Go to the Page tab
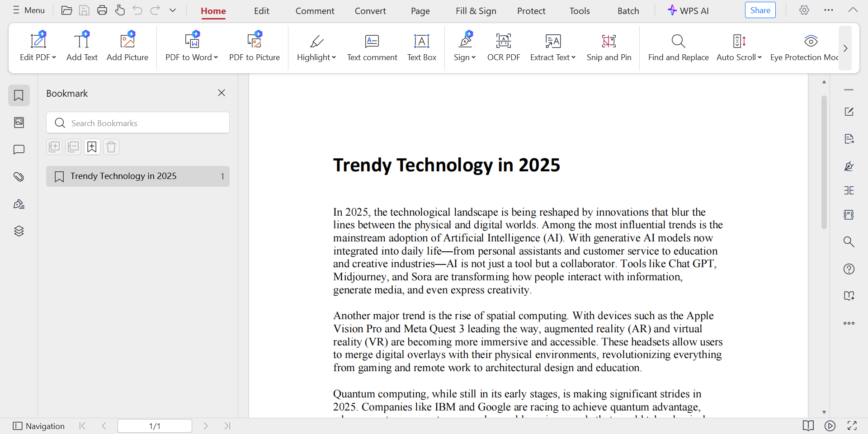868x434 pixels. click(420, 11)
